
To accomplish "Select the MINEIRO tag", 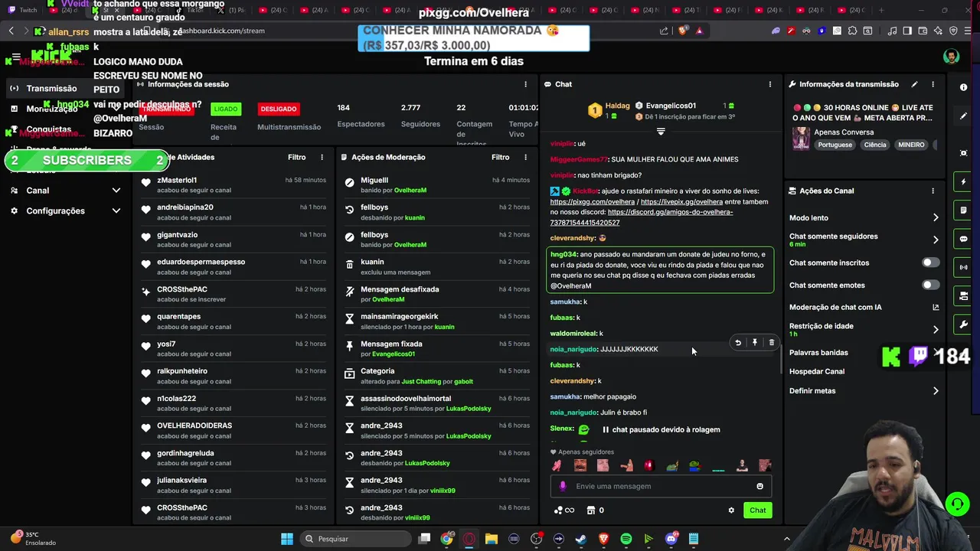I will click(x=911, y=145).
